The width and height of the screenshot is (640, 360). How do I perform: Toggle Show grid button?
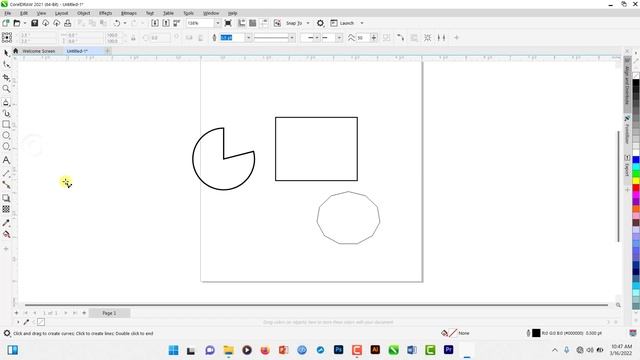(x=253, y=23)
